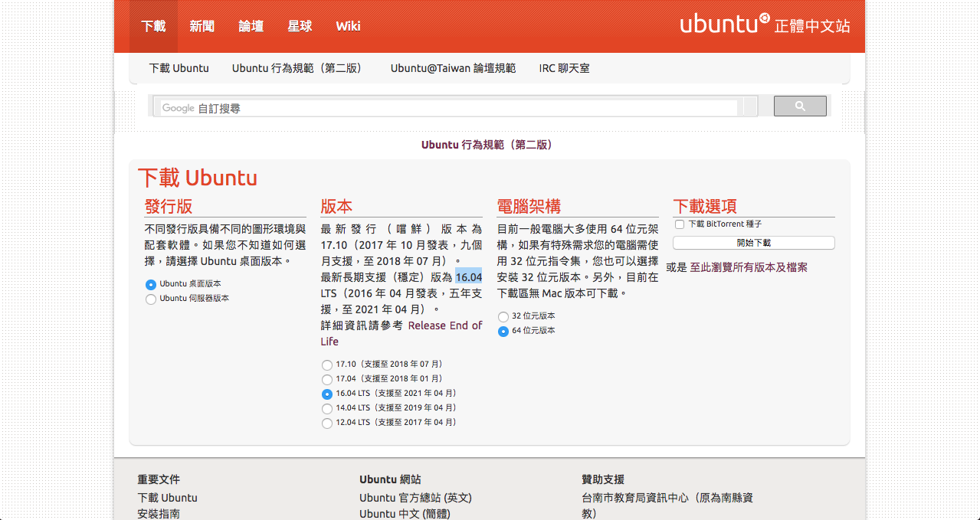This screenshot has height=520, width=980.
Task: Click the 開始下載 button
Action: coord(754,243)
